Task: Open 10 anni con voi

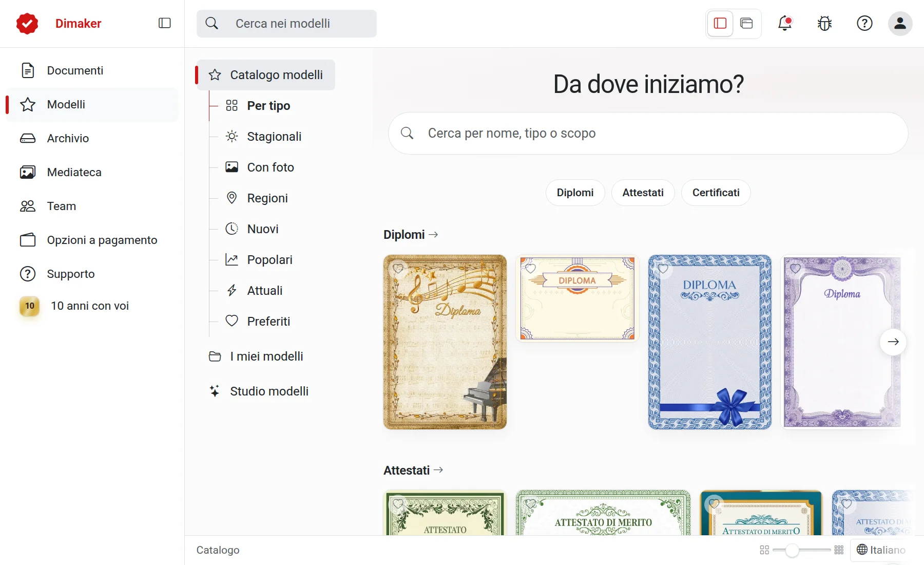Action: point(92,306)
